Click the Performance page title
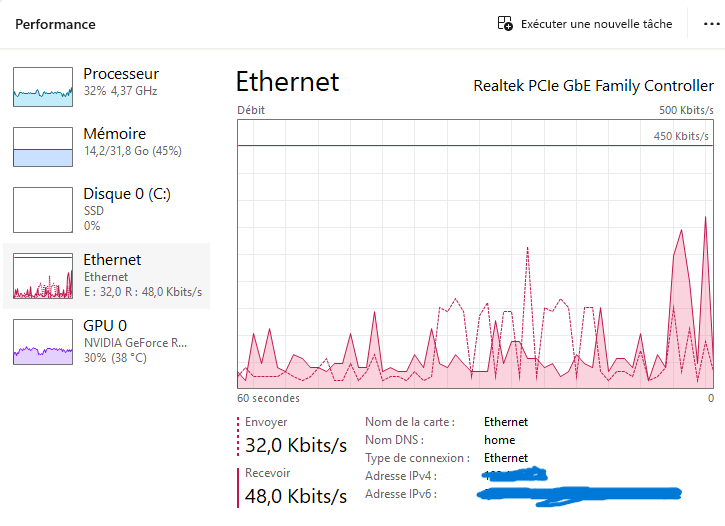This screenshot has height=526, width=725. coord(55,24)
